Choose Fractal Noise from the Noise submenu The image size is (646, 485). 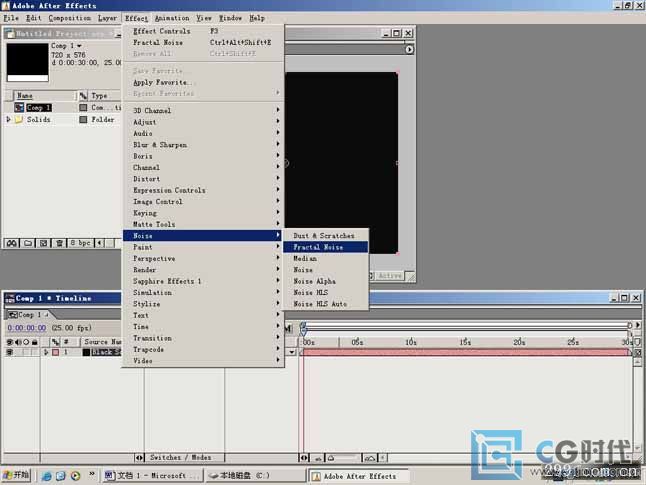click(x=325, y=247)
